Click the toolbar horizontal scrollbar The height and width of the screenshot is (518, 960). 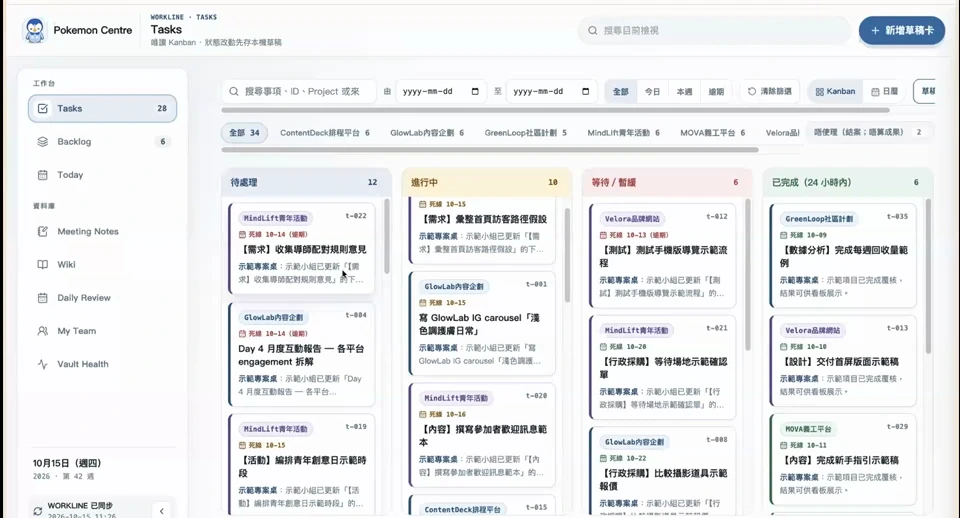click(x=555, y=110)
